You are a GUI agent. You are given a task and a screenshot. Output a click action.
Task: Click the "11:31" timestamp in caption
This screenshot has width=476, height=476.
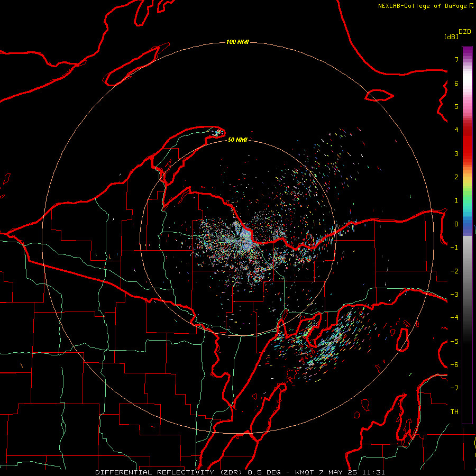[374, 472]
